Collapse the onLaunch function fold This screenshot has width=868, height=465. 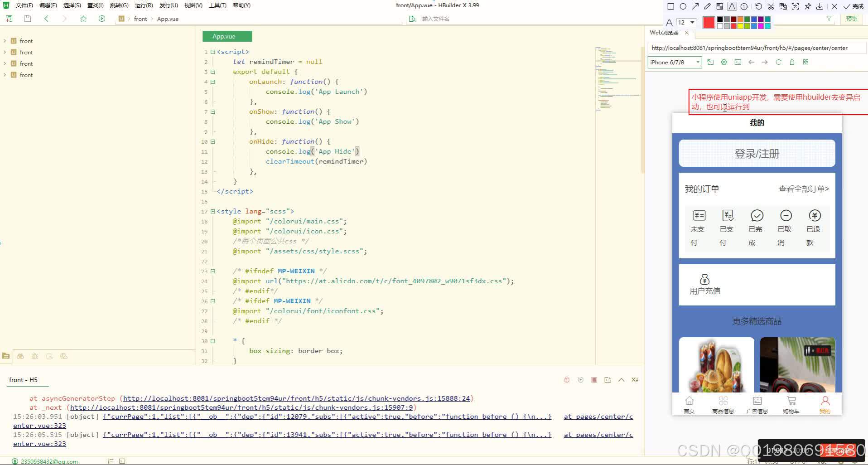213,82
